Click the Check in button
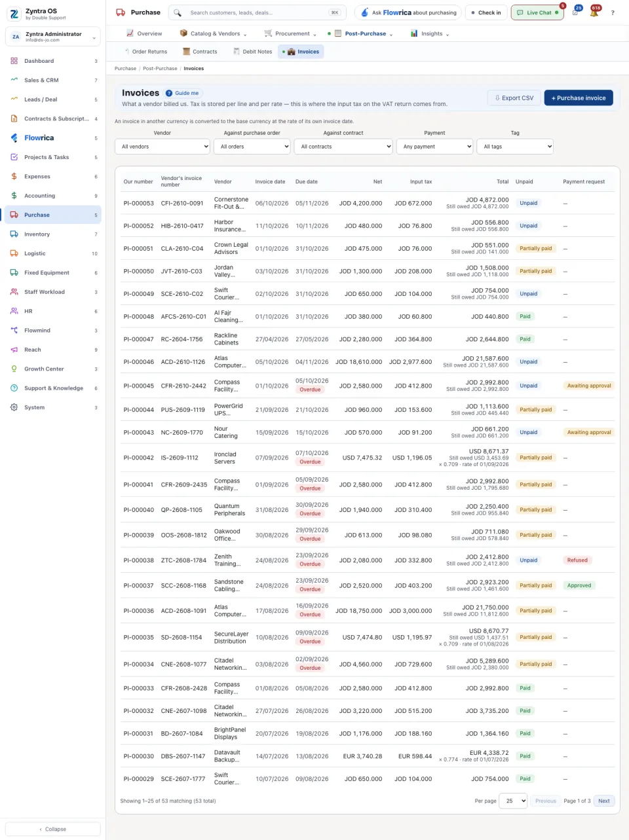Viewport: 629px width, 840px height. [x=486, y=12]
